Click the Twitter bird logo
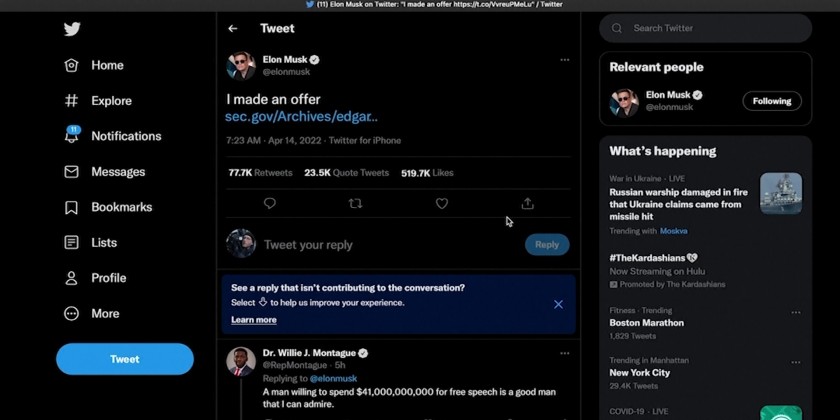 (72, 29)
